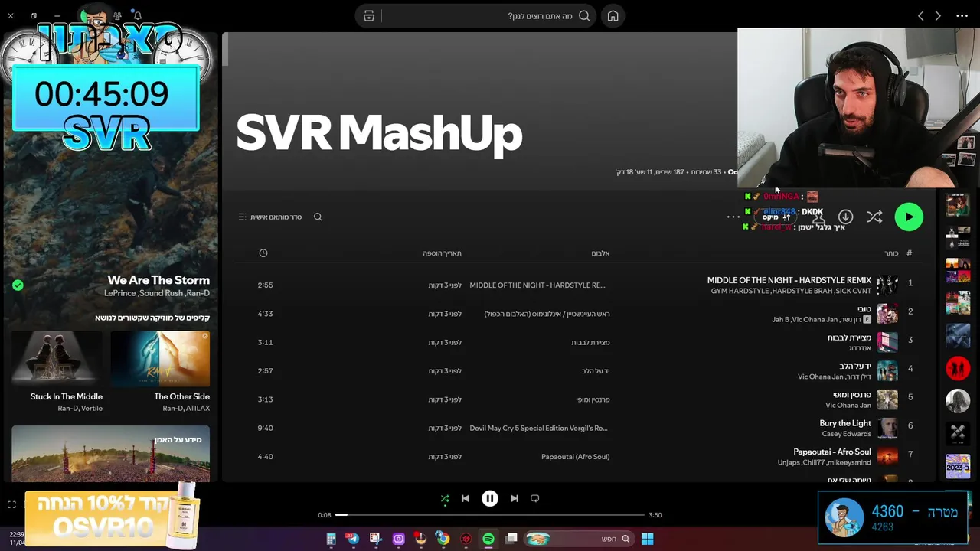Open artist link Casey Edwards
980x551 pixels.
click(x=847, y=434)
